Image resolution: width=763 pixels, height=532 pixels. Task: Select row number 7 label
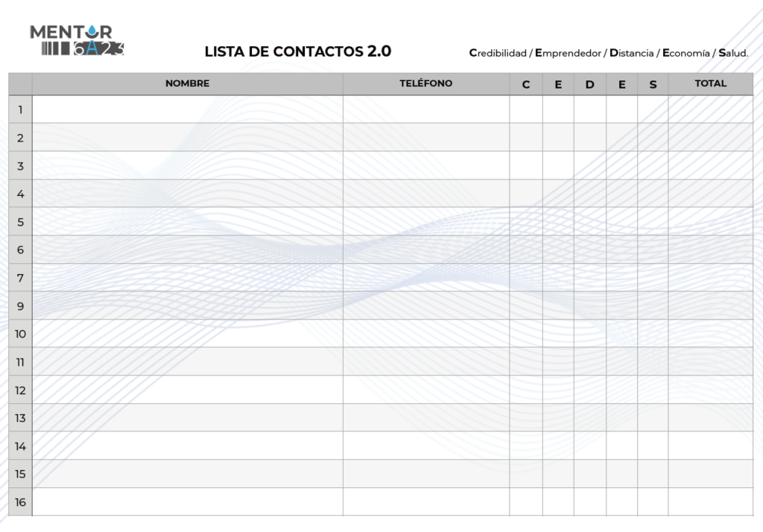point(20,278)
